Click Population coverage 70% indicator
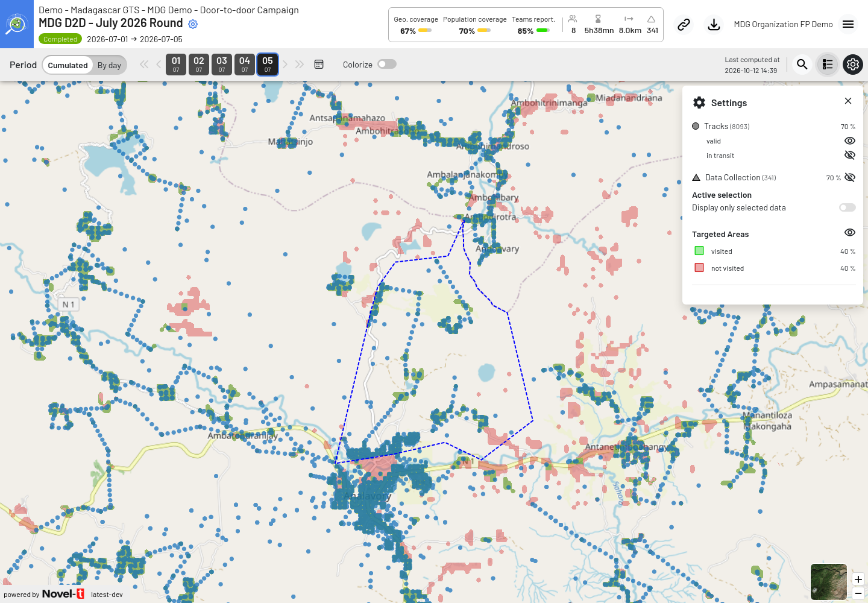Viewport: 868px width, 603px height. 475,25
